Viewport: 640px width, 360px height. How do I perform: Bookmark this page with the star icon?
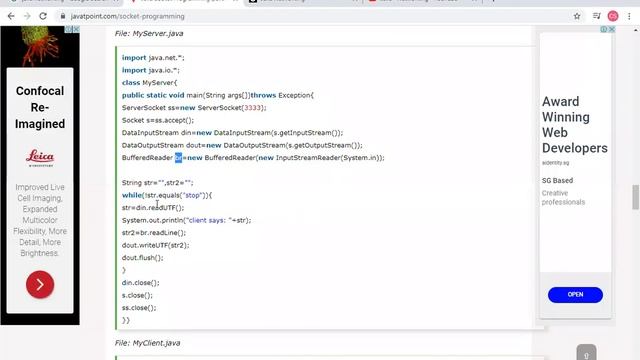[577, 16]
